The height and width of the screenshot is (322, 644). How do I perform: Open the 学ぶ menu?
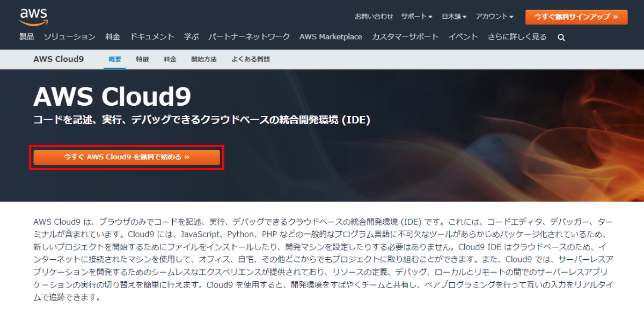(192, 36)
